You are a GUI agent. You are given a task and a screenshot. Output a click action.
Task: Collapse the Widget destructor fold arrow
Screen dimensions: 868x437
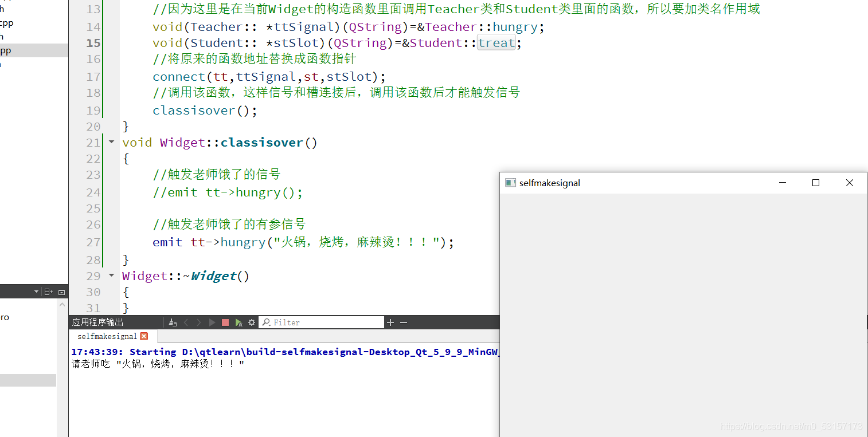point(111,275)
